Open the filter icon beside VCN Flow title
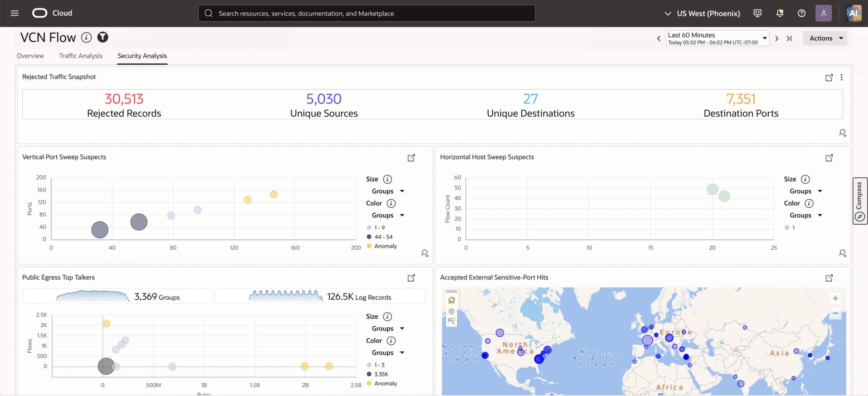 click(103, 37)
